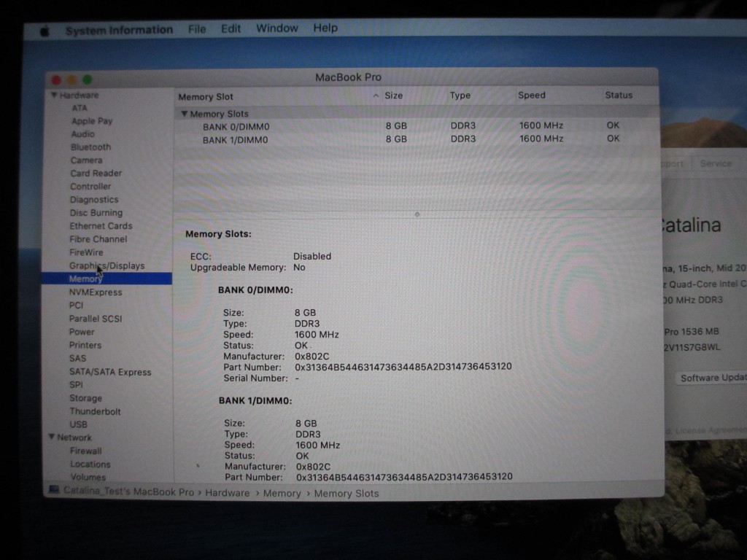Click the BANK 0/DIMM0 part number value
Viewport: 747px width, 560px height.
(x=403, y=367)
